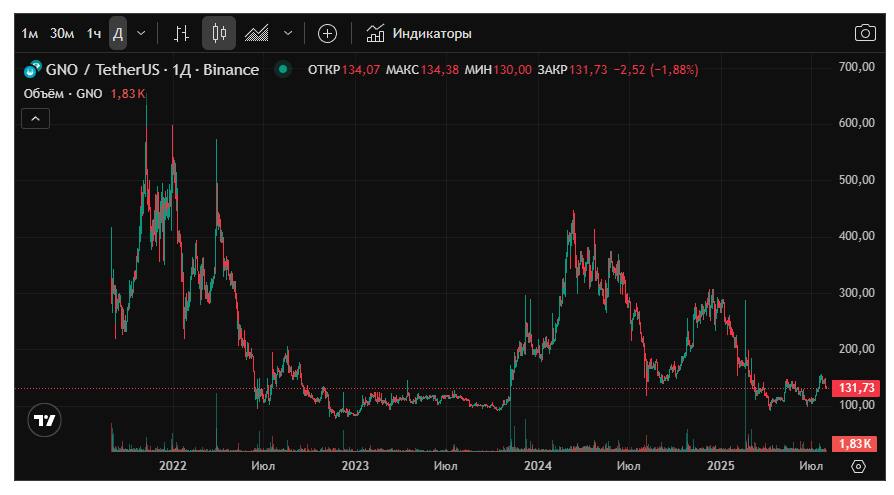
Task: Click the 2023 time axis label
Action: point(355,466)
